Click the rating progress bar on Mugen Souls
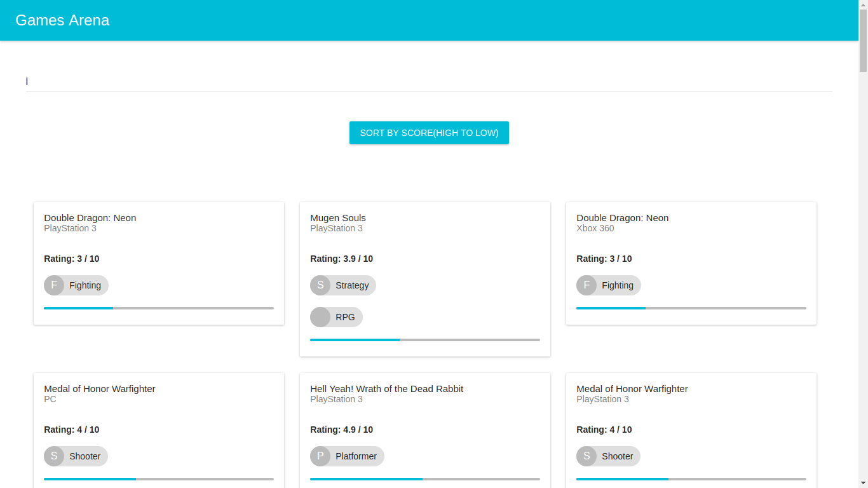Viewport: 868px width, 488px height. pyautogui.click(x=425, y=340)
